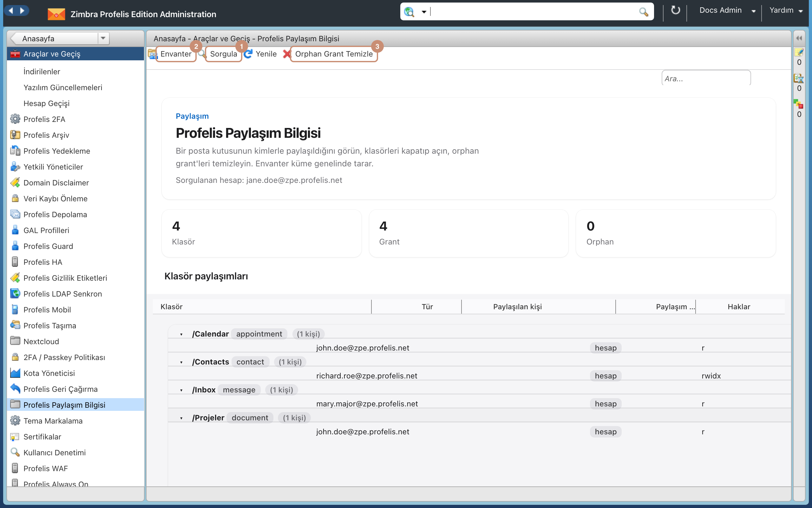Open the Docs Admin account menu
The height and width of the screenshot is (508, 812).
(x=727, y=10)
